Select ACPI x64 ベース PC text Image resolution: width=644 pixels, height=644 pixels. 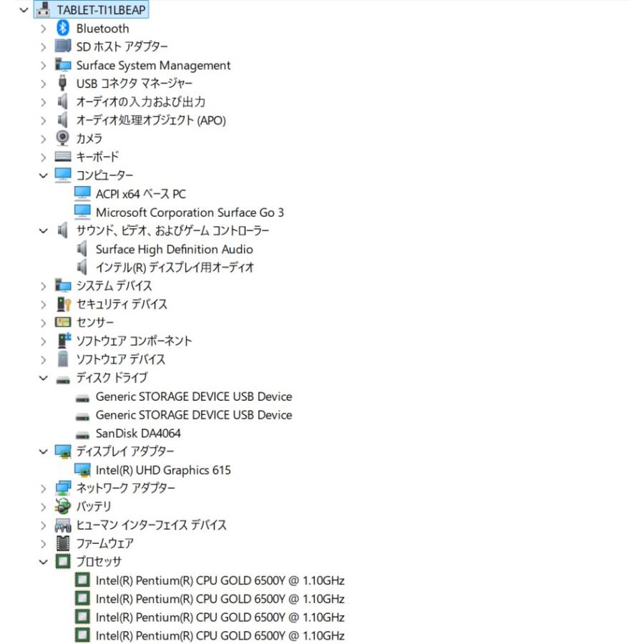(141, 193)
